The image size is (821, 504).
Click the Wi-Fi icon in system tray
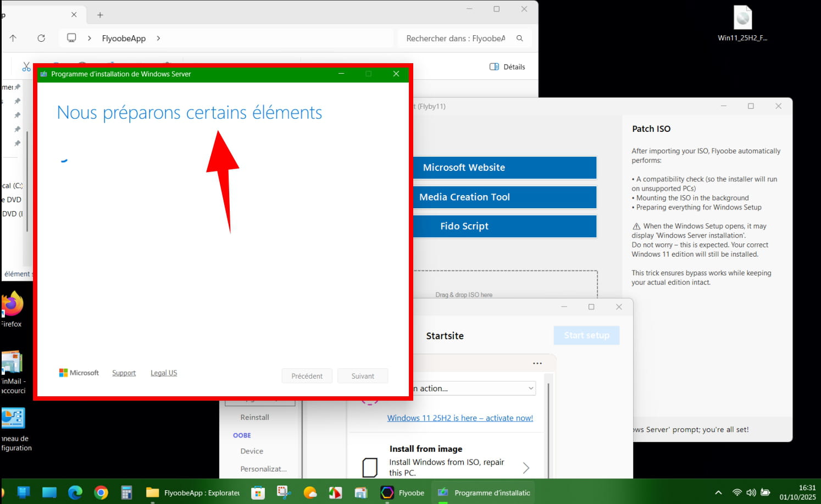tap(737, 492)
